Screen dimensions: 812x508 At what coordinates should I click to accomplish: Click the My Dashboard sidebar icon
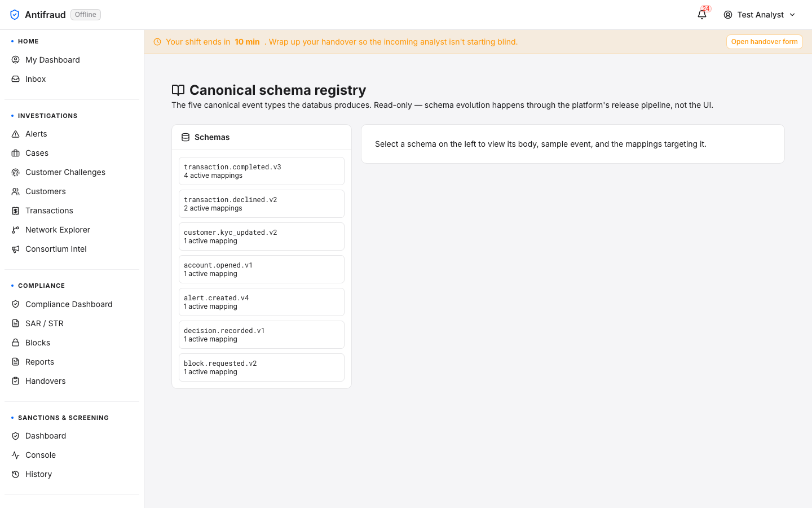[x=16, y=60]
